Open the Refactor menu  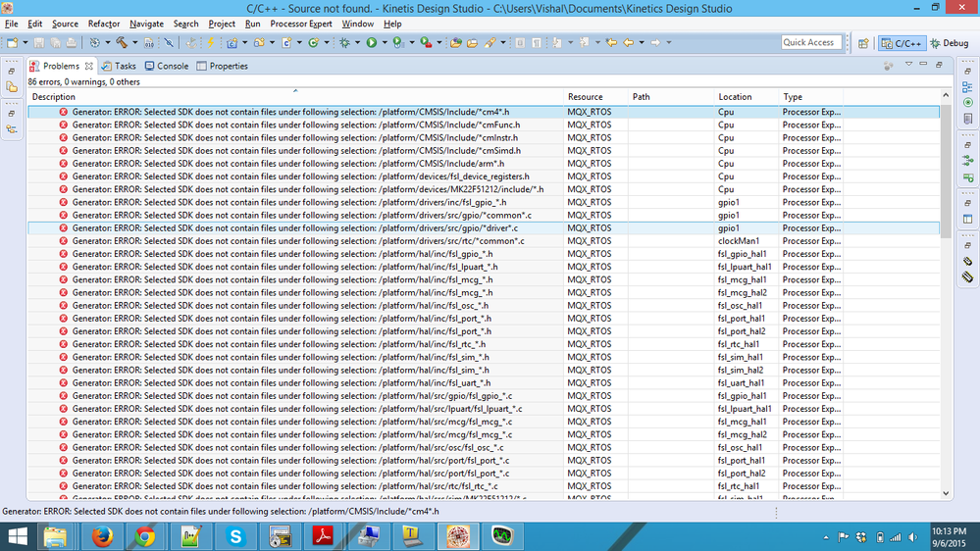[104, 24]
